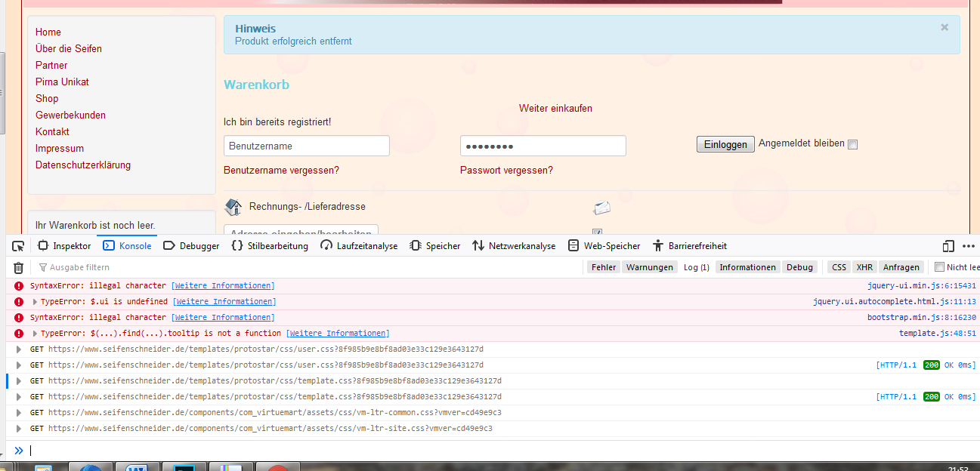Toggle responsive design mode icon
Screen dimensions: 980x471
948,246
